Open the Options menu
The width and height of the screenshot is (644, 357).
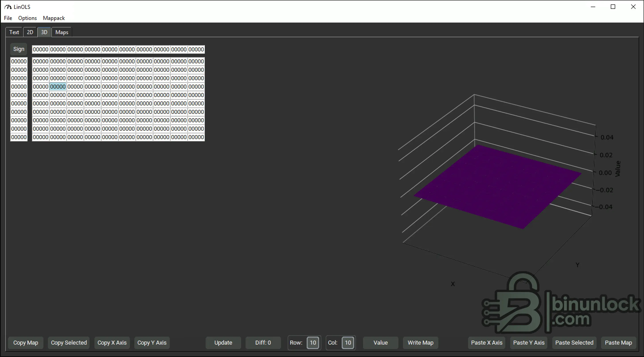pyautogui.click(x=27, y=18)
